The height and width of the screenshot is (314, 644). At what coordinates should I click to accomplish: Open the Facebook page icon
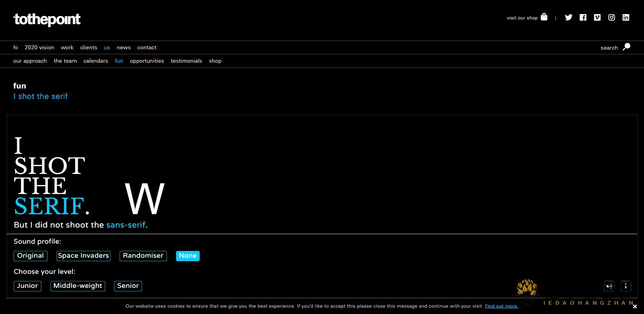[583, 17]
